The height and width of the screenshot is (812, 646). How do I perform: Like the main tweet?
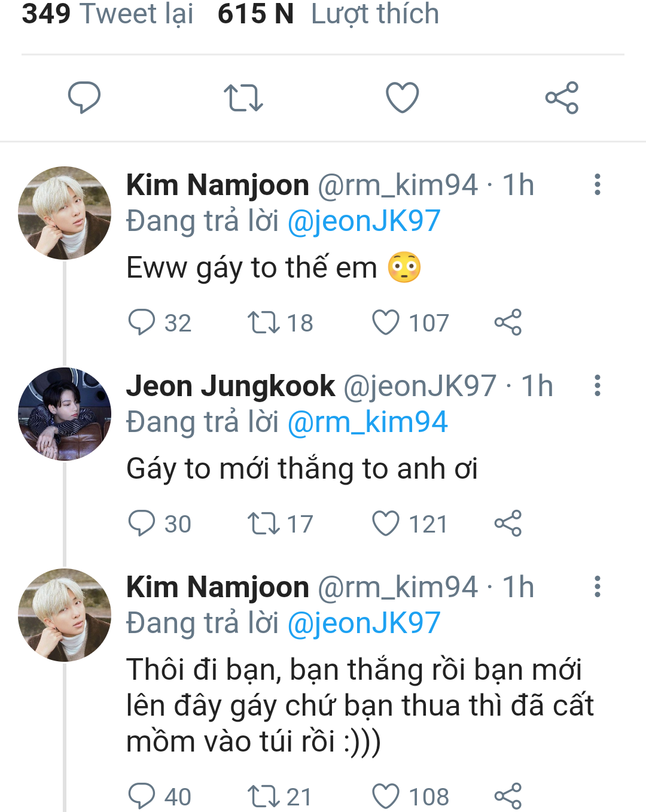point(402,98)
